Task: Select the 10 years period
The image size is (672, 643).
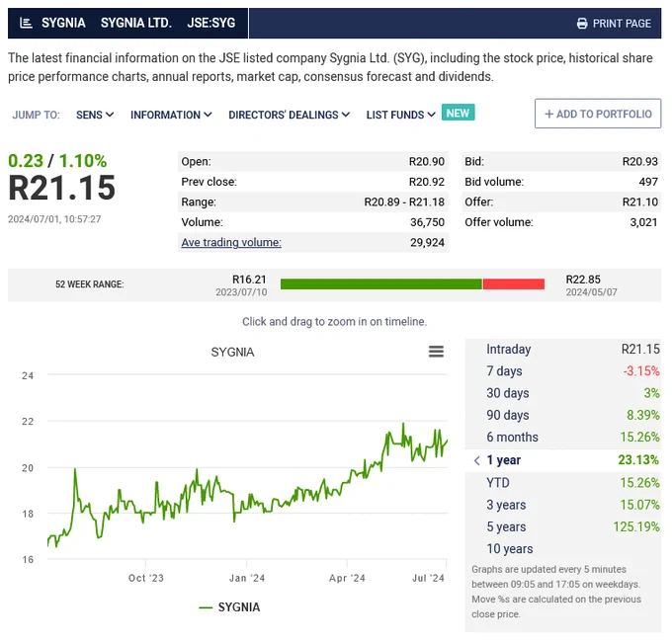Action: coord(562,549)
